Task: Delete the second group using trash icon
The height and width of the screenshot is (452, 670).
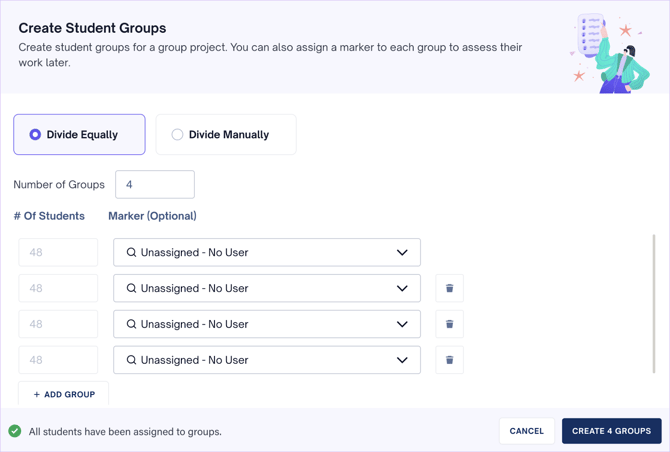Action: pyautogui.click(x=449, y=288)
